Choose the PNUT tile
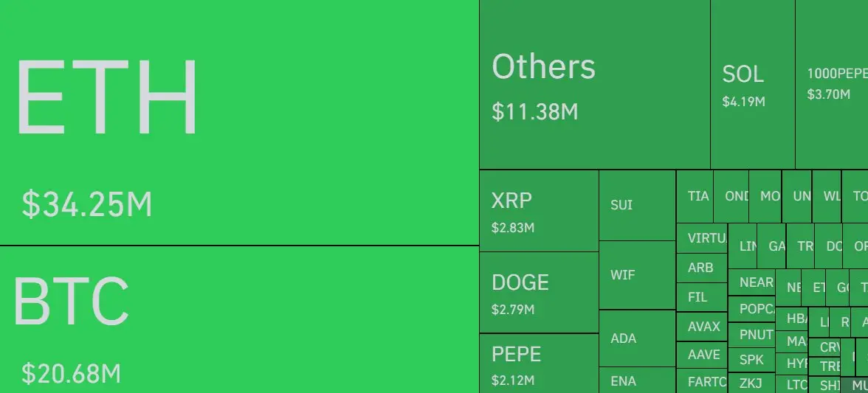The width and height of the screenshot is (868, 393). [751, 335]
